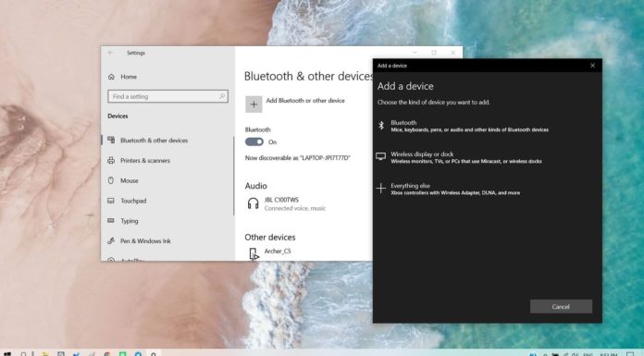The height and width of the screenshot is (356, 644).
Task: Click the monitor icon for Wireless display
Action: pos(380,156)
